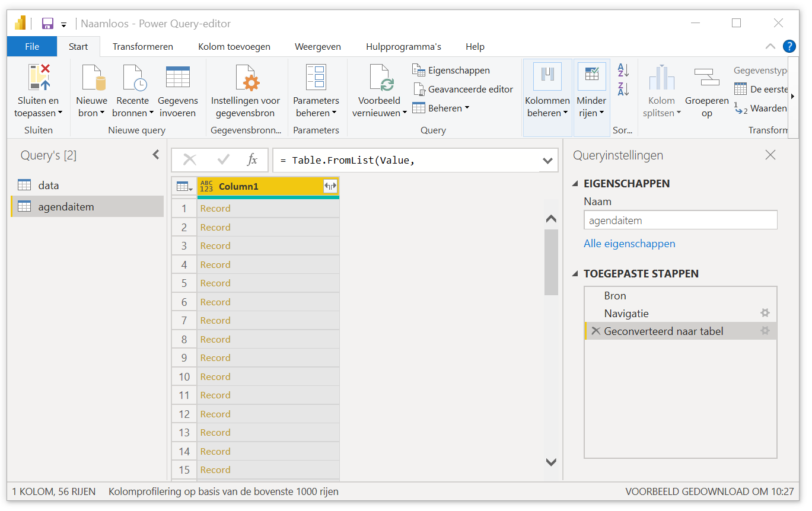Click the fx formula icon

252,159
